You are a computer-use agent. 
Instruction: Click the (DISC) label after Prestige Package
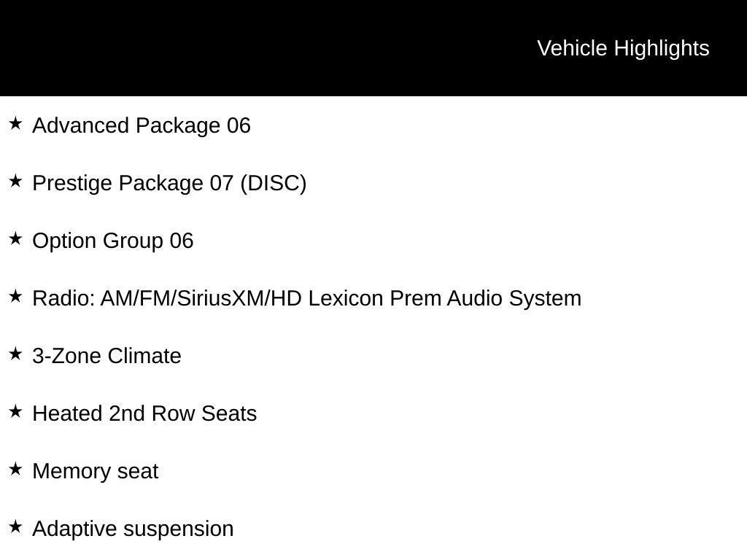[x=274, y=183]
